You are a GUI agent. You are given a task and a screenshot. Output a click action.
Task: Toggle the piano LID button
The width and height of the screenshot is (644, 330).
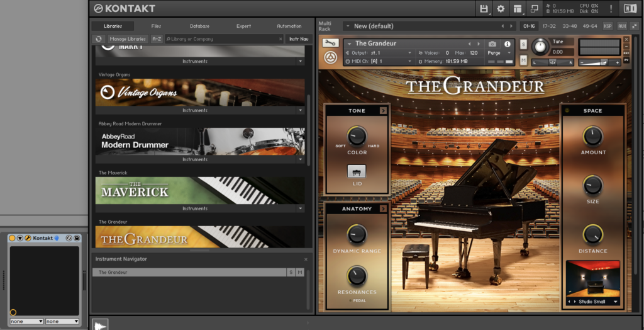(x=357, y=171)
